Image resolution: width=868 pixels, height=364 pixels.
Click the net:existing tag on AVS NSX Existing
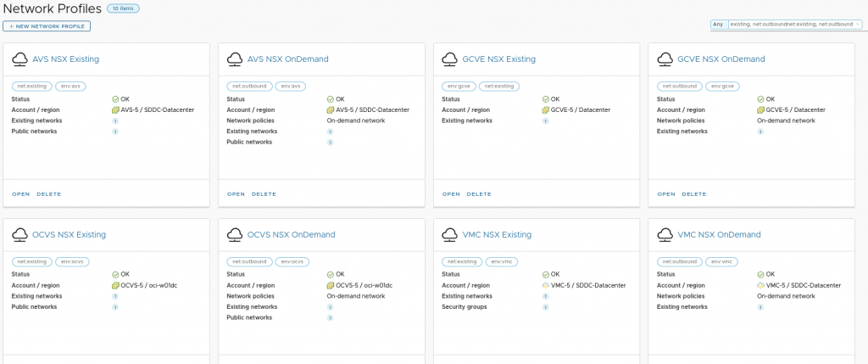pos(31,86)
